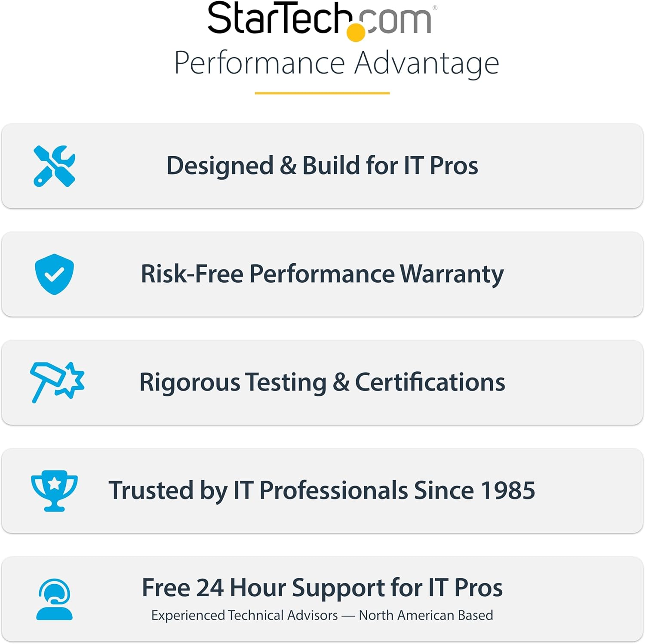The image size is (645, 644).
Task: Click the headset support agent icon
Action: [x=54, y=599]
